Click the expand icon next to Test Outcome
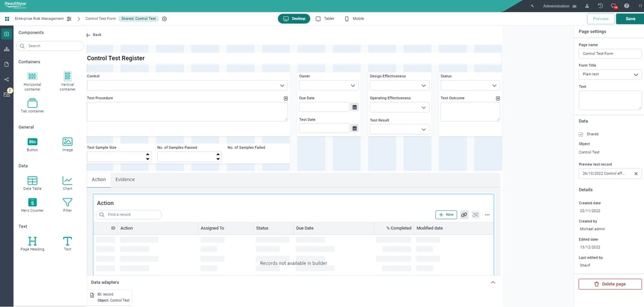644x307 pixels. click(498, 98)
